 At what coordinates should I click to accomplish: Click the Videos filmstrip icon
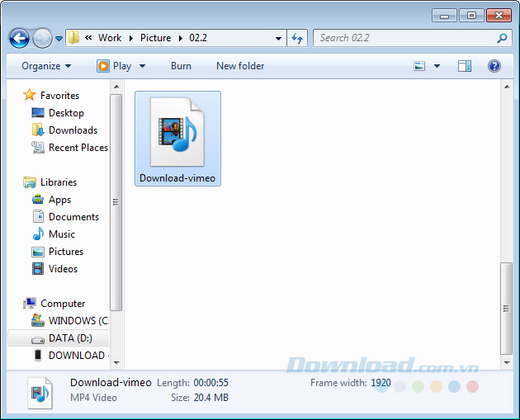pos(38,268)
